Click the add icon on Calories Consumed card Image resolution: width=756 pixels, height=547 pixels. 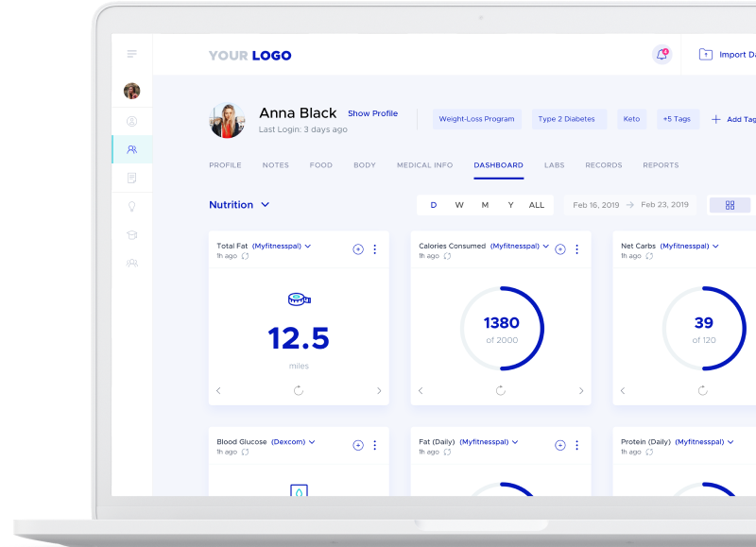559,249
